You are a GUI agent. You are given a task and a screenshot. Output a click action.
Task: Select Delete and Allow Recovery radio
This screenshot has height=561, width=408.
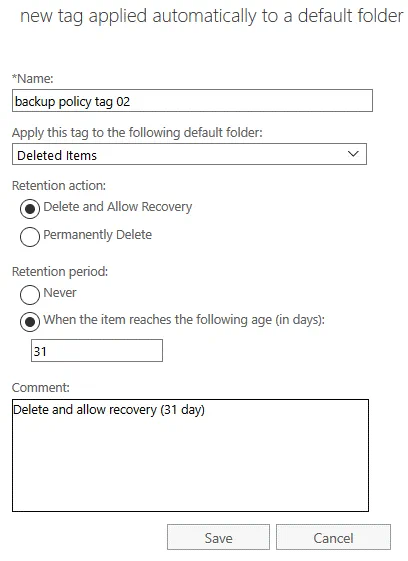point(30,209)
